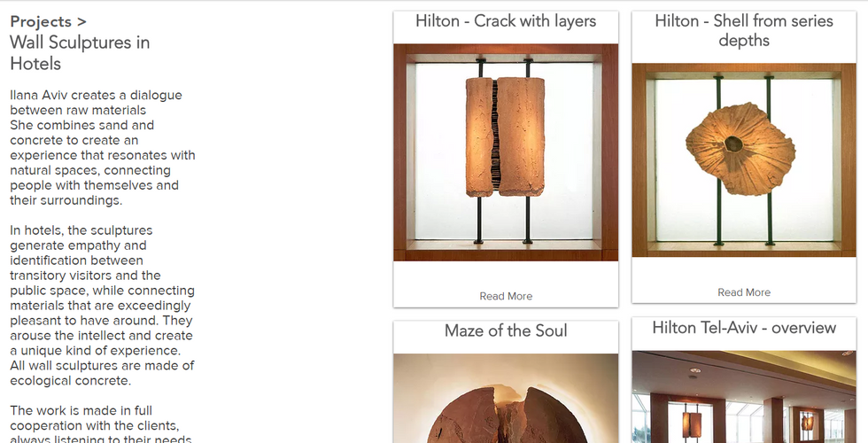Click the Maze of the Soul image
This screenshot has height=443, width=868.
[x=506, y=398]
